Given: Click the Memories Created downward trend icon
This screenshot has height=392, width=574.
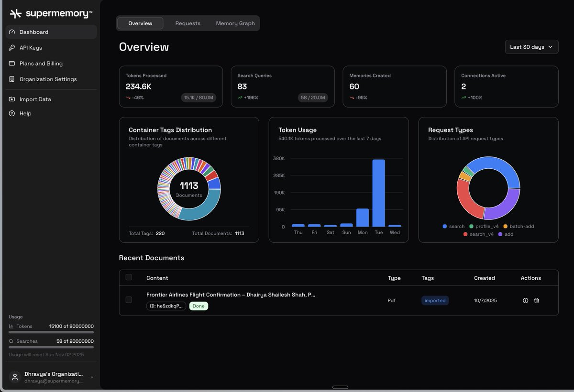Looking at the screenshot, I should [x=352, y=98].
